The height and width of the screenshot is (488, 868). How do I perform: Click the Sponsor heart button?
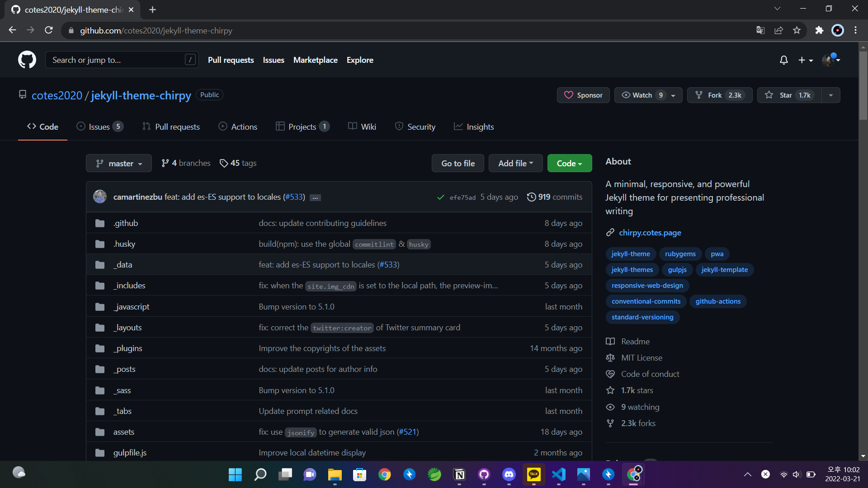point(583,95)
